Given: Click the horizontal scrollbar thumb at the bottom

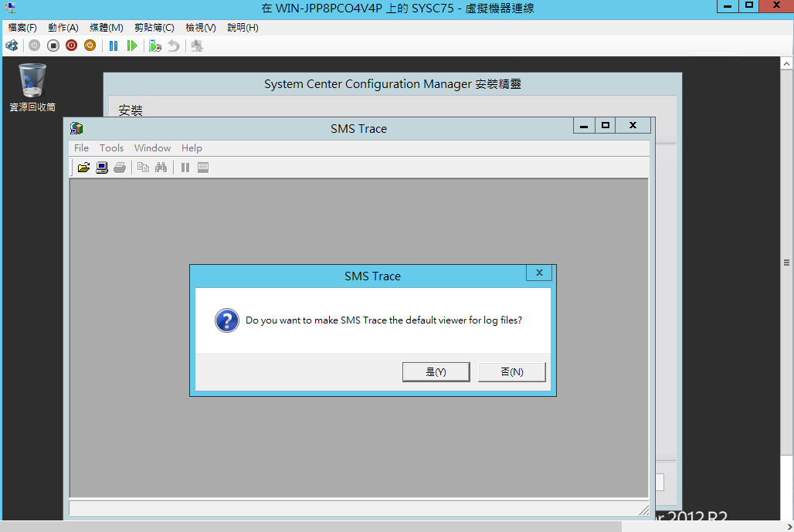Looking at the screenshot, I should point(311,527).
